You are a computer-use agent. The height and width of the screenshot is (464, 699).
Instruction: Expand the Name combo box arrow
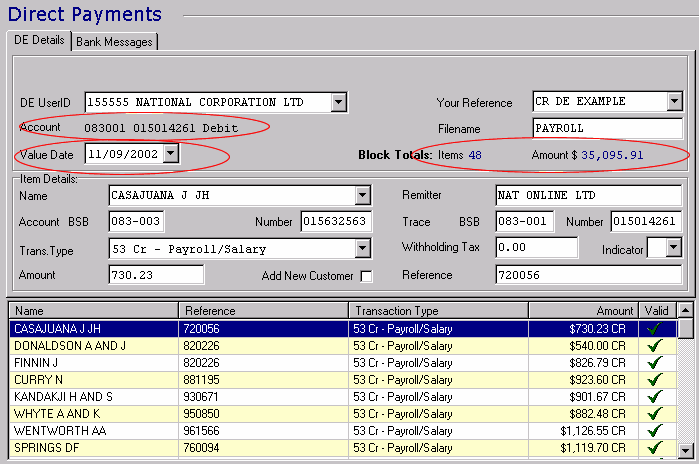coord(362,195)
